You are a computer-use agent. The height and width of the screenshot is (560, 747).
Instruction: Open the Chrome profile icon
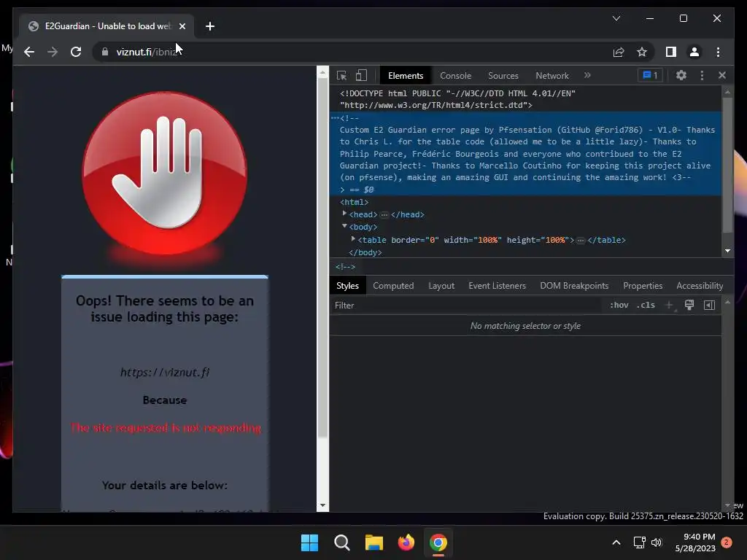694,52
